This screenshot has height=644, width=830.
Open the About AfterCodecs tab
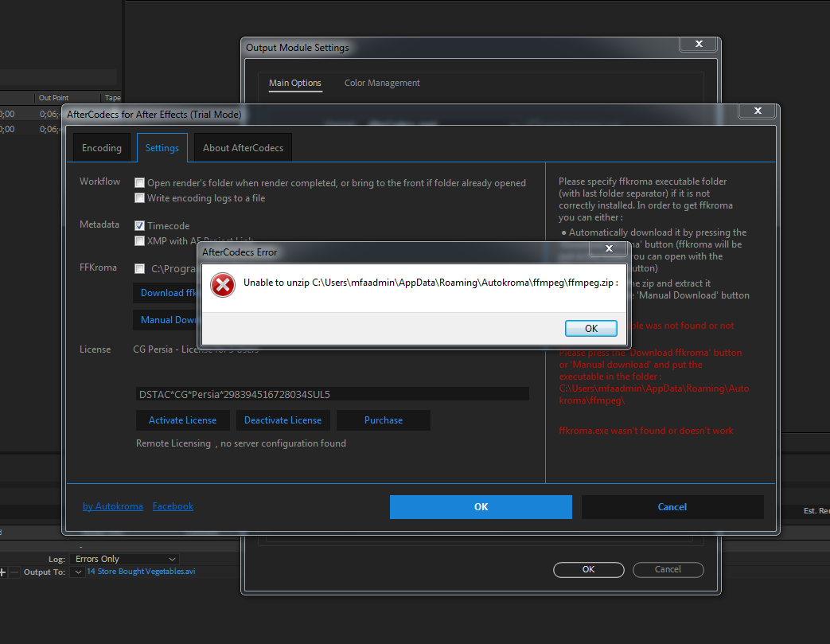(x=243, y=148)
